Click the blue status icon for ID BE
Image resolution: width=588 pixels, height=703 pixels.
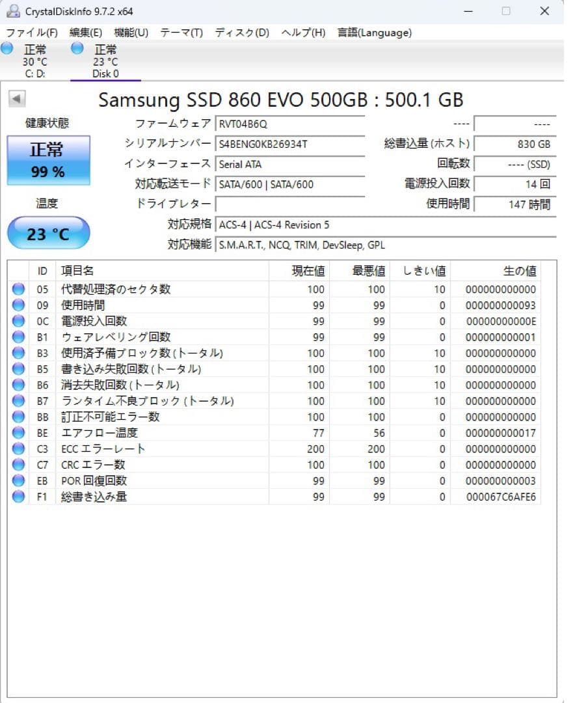[x=18, y=433]
